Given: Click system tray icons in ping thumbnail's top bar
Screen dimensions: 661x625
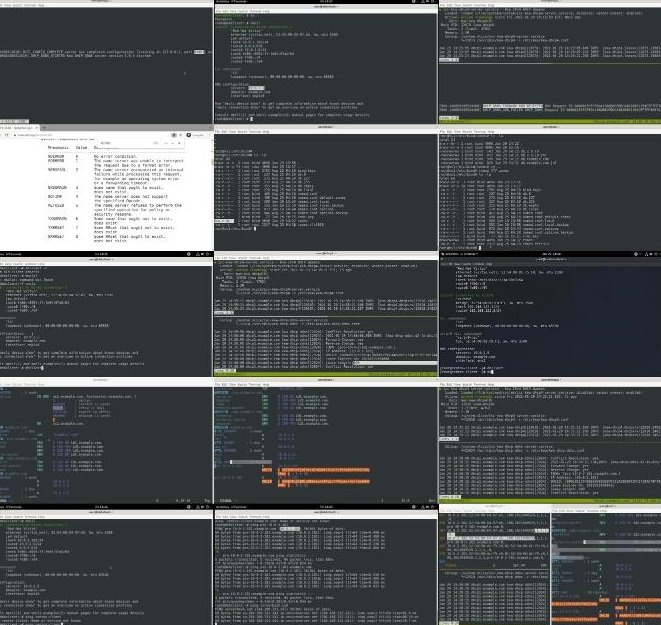Looking at the screenshot, I should (424, 507).
